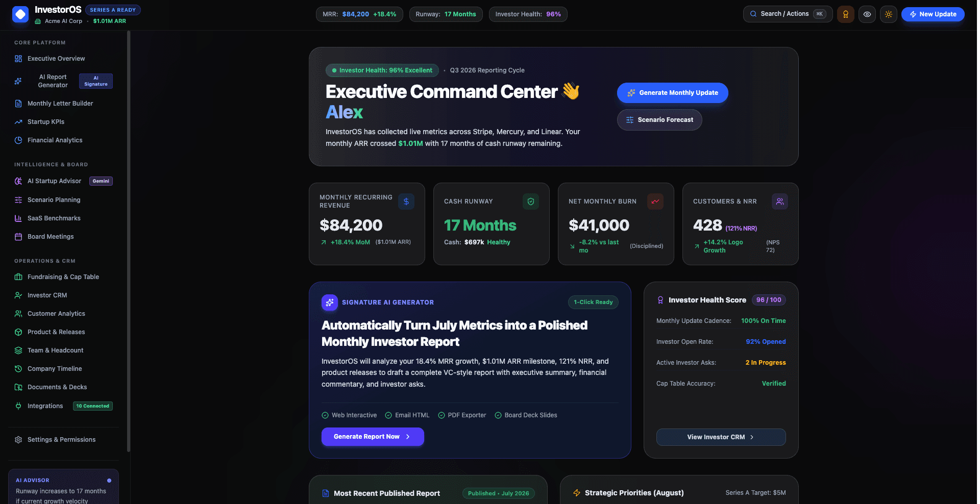
Task: Open Team & Headcount
Action: (63, 350)
